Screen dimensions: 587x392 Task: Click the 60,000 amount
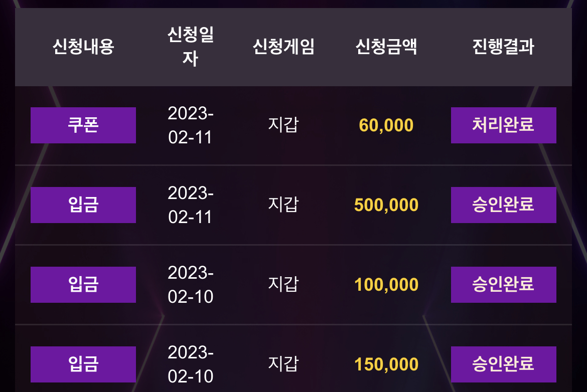click(386, 125)
